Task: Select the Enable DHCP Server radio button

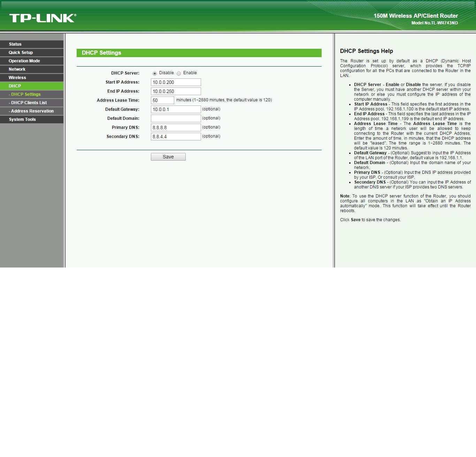Action: click(179, 73)
